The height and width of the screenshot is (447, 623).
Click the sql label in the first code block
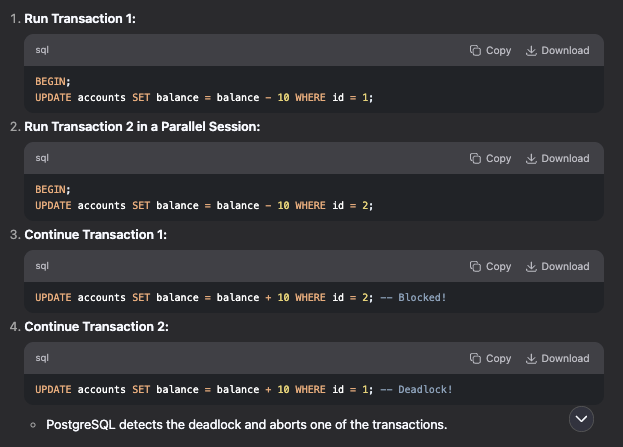pyautogui.click(x=43, y=50)
